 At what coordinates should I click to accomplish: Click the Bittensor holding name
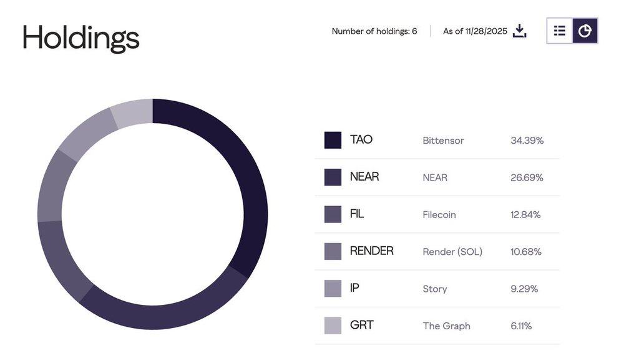coord(443,141)
